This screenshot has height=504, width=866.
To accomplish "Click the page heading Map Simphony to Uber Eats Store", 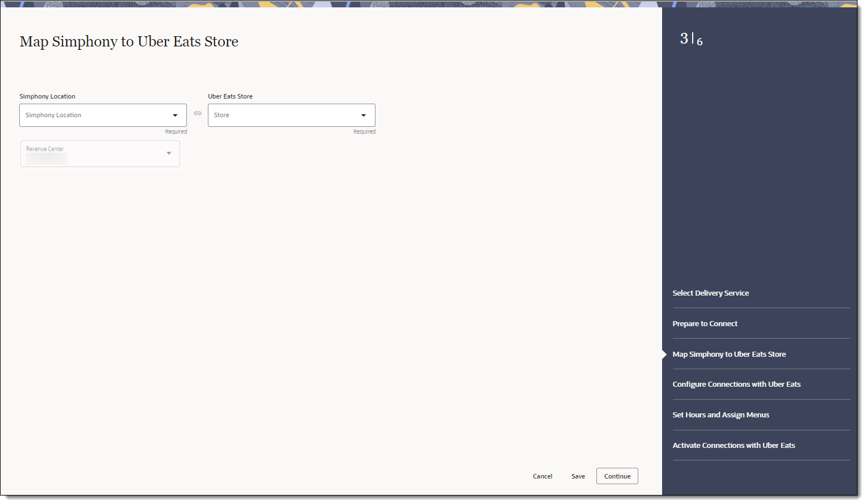I will pyautogui.click(x=129, y=41).
